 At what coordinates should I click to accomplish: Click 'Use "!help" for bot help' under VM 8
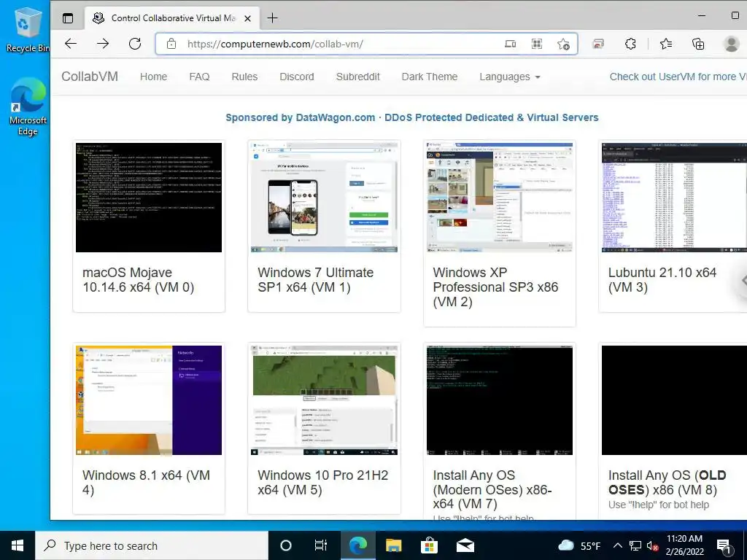(659, 505)
